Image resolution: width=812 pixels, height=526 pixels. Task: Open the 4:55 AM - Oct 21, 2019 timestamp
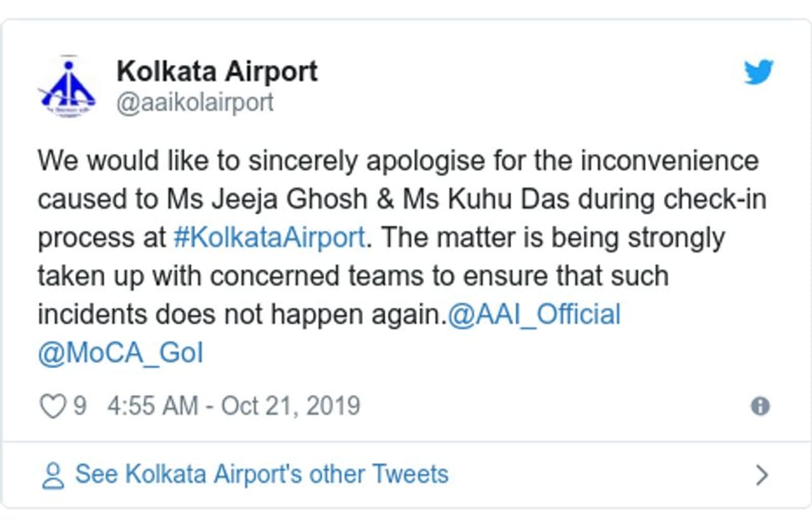coord(233,406)
